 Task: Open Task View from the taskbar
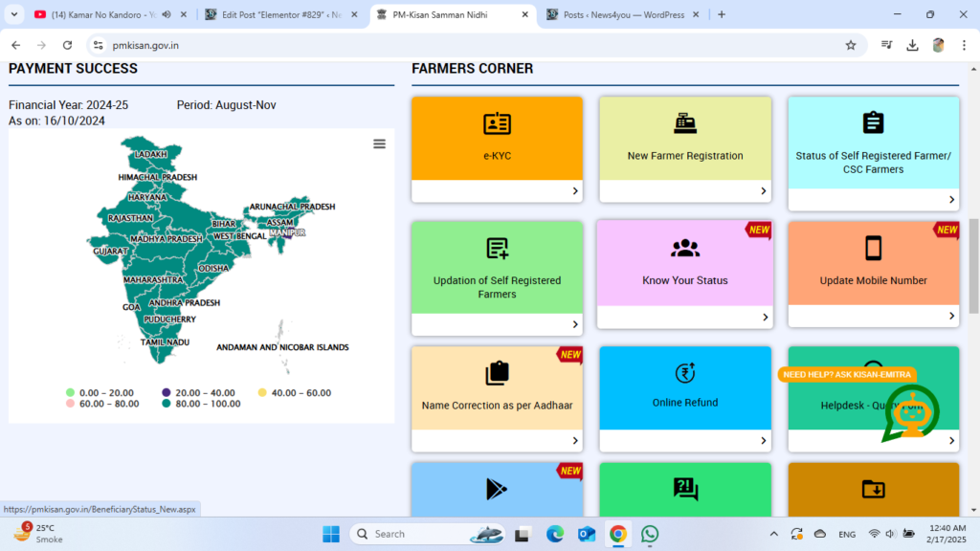522,534
